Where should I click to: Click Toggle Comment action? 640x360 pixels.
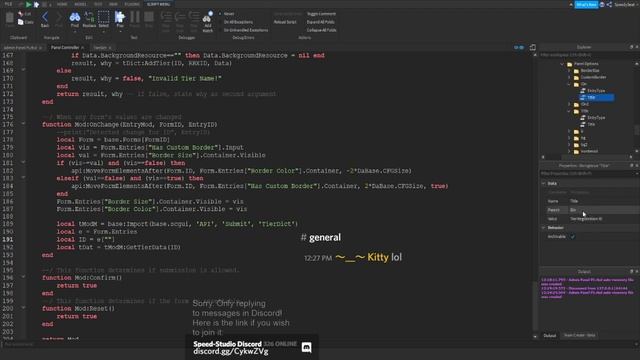321,14
